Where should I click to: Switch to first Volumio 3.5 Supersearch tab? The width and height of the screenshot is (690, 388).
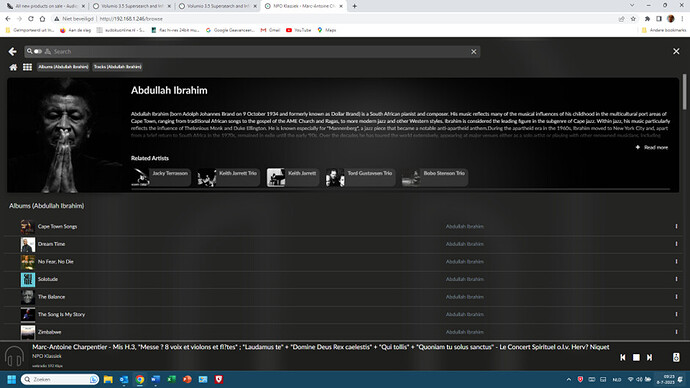coord(132,6)
